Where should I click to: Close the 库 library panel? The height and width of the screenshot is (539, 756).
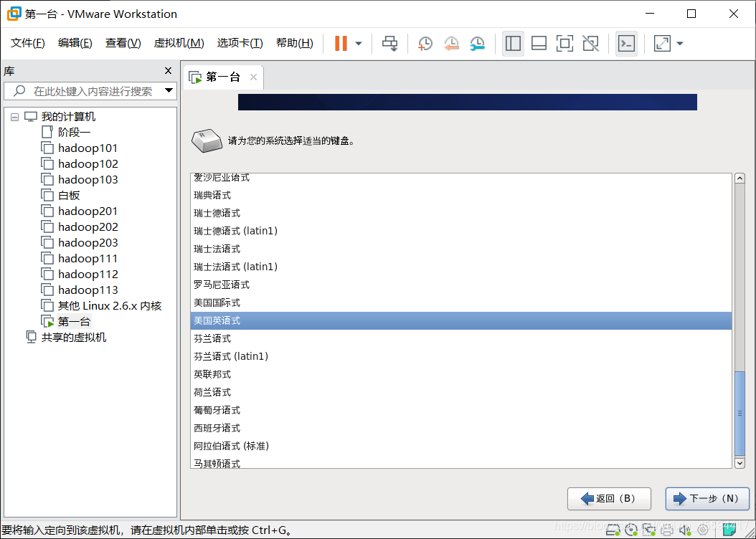click(x=168, y=71)
